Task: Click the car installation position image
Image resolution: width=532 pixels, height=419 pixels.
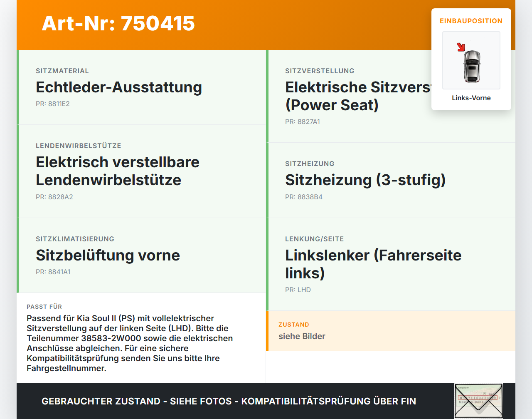Action: coord(471,60)
